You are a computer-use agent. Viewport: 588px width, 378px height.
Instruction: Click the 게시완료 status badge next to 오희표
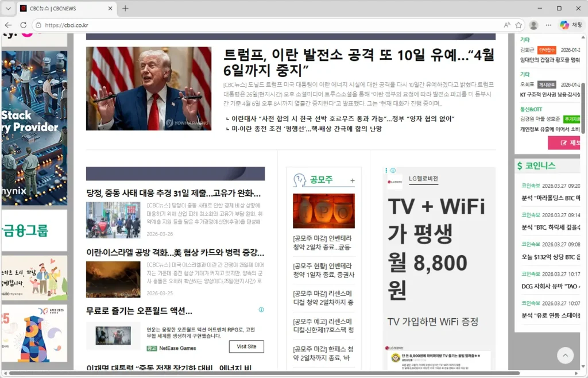(x=547, y=85)
